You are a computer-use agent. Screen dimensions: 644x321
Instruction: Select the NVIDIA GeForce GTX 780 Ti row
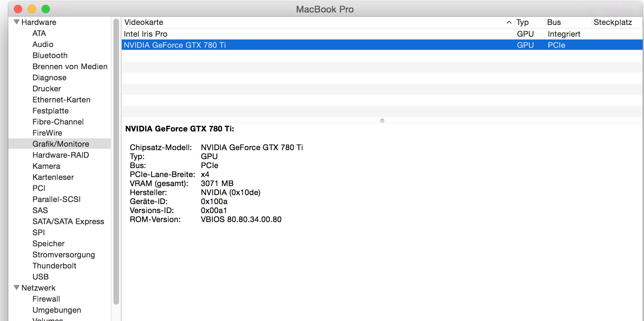382,45
